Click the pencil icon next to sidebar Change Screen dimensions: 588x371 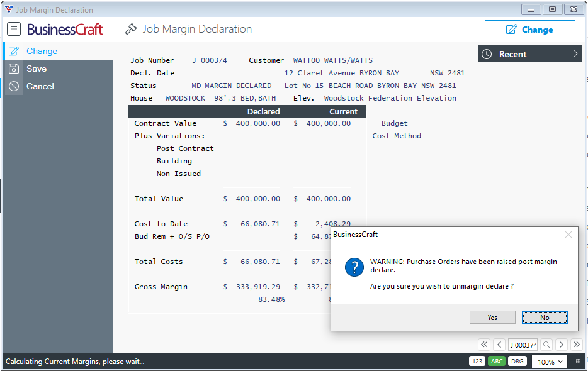(x=14, y=51)
